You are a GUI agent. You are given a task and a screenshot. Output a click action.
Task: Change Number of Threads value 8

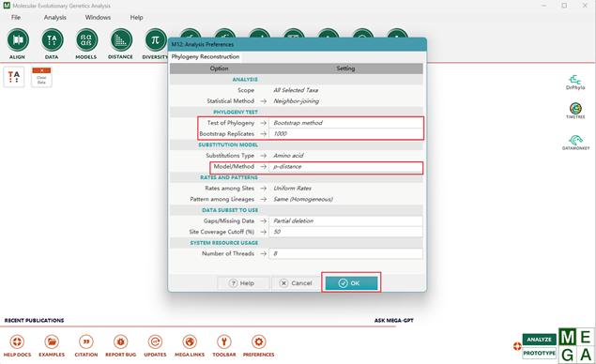pyautogui.click(x=345, y=253)
